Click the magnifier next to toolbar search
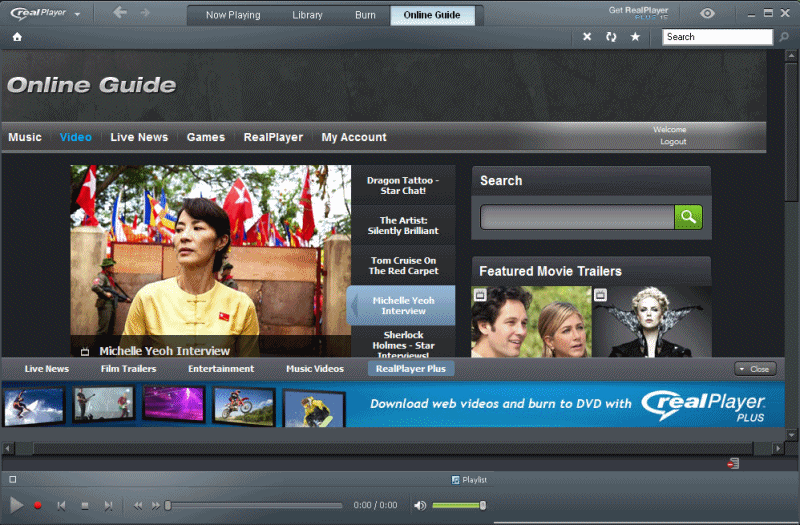Image resolution: width=800 pixels, height=525 pixels. point(784,37)
